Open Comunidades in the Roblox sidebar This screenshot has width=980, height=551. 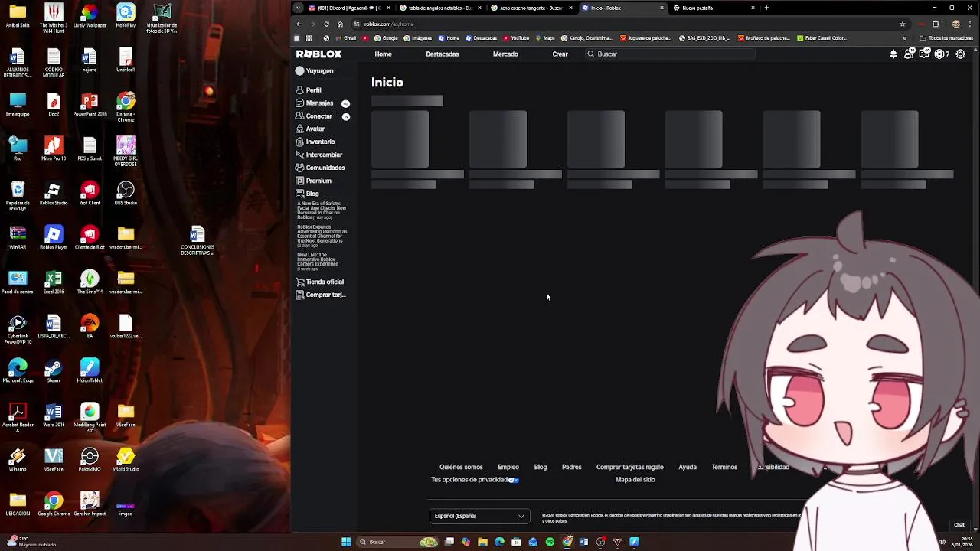320,168
